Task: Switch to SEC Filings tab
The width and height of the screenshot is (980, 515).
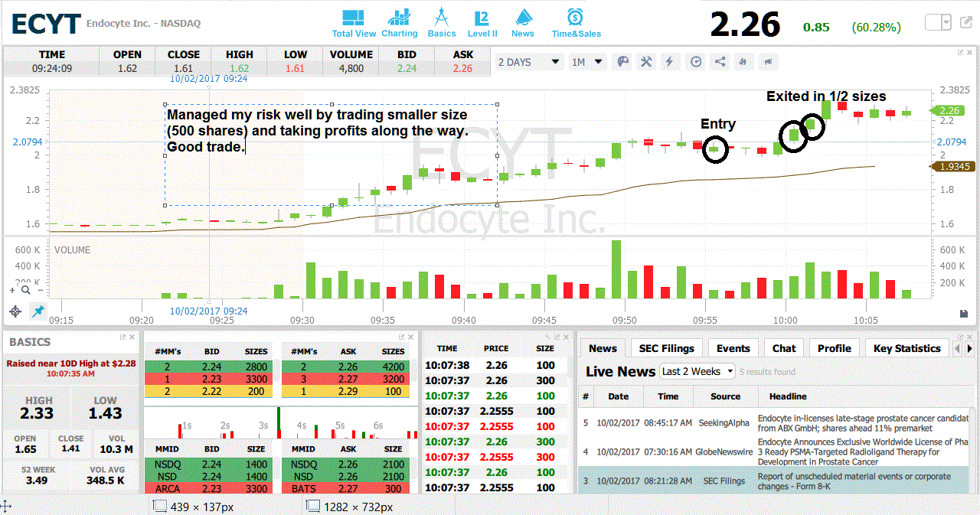Action: click(666, 348)
